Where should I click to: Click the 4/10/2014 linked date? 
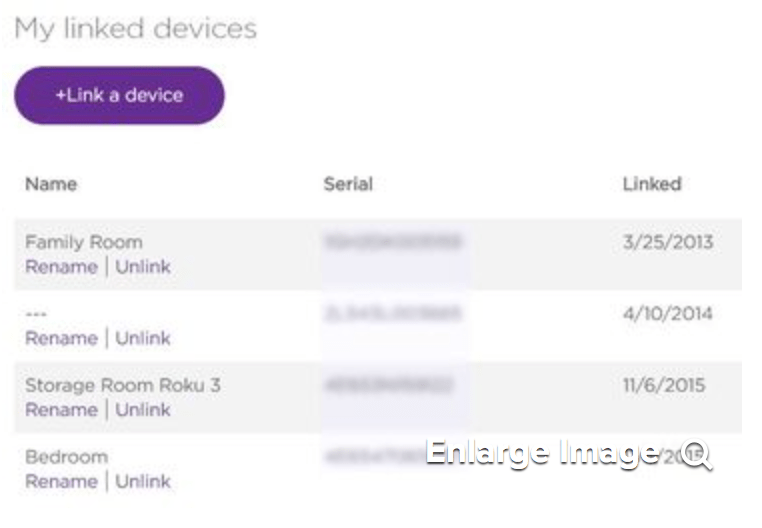pyautogui.click(x=668, y=314)
